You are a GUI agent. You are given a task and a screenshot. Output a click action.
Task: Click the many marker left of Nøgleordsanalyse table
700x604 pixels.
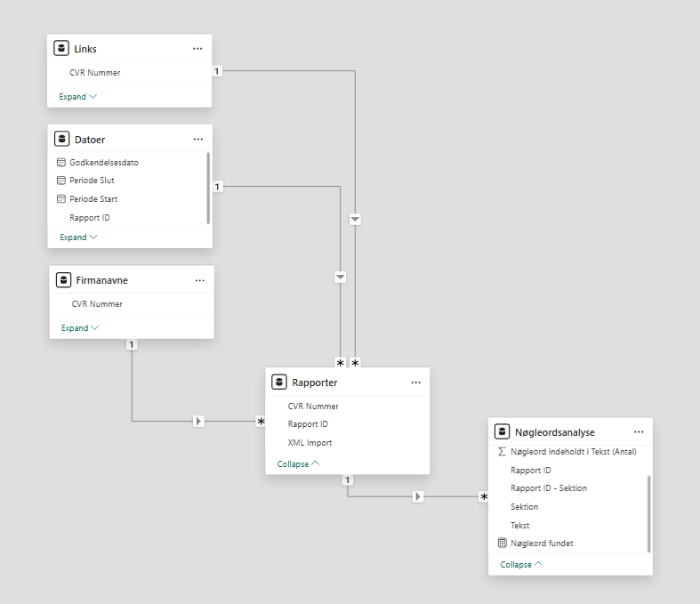point(484,496)
